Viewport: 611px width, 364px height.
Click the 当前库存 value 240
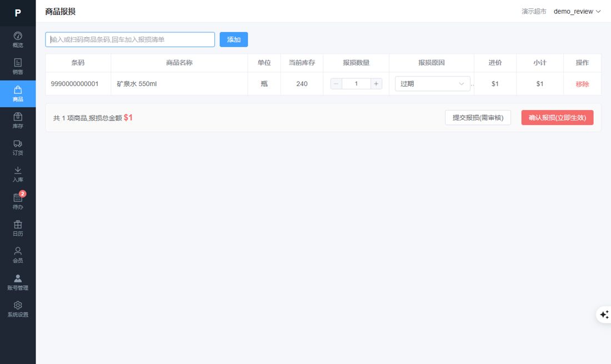(302, 84)
